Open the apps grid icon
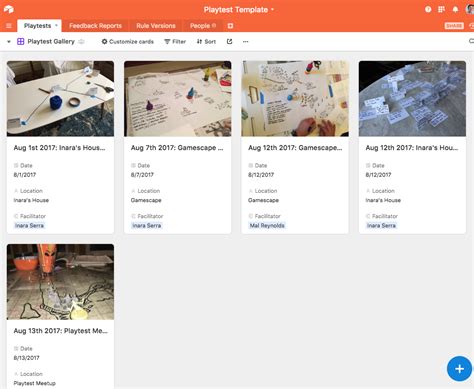This screenshot has width=474, height=389. pos(441,9)
